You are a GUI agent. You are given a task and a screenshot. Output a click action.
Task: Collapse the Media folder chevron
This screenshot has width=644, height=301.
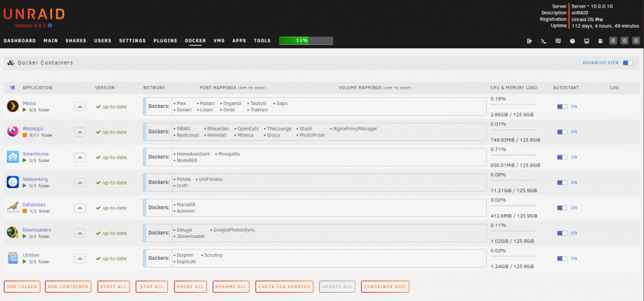click(80, 107)
